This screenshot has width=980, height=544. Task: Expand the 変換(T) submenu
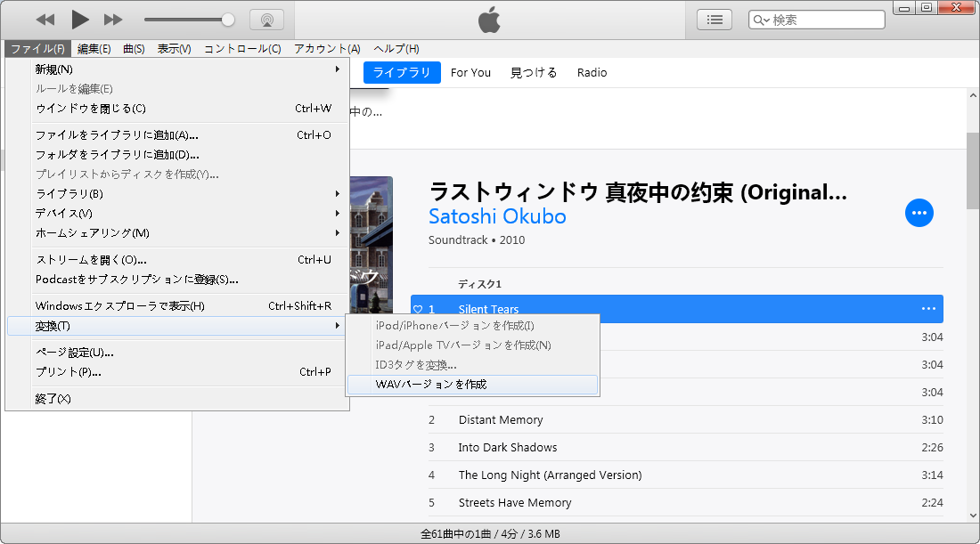(177, 326)
